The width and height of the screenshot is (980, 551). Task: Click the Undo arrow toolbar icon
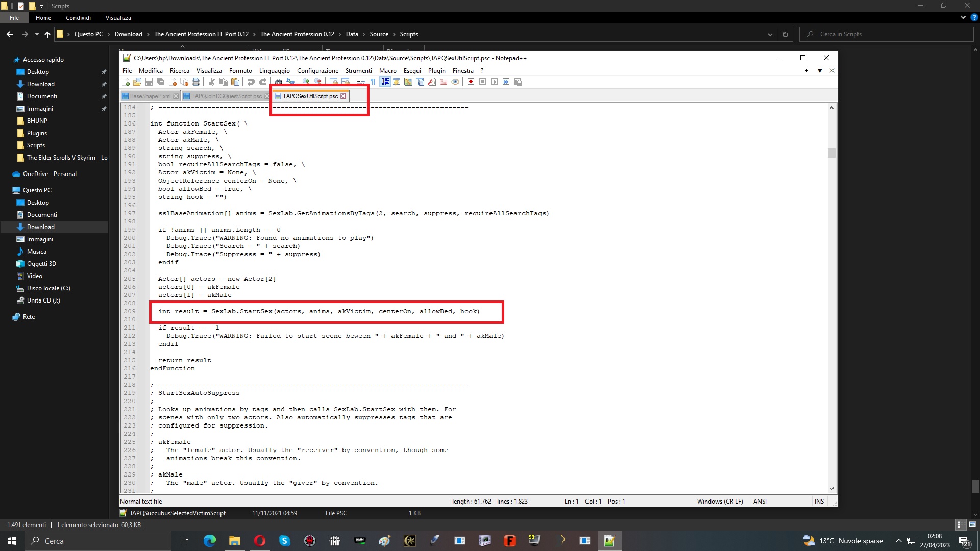pos(251,82)
